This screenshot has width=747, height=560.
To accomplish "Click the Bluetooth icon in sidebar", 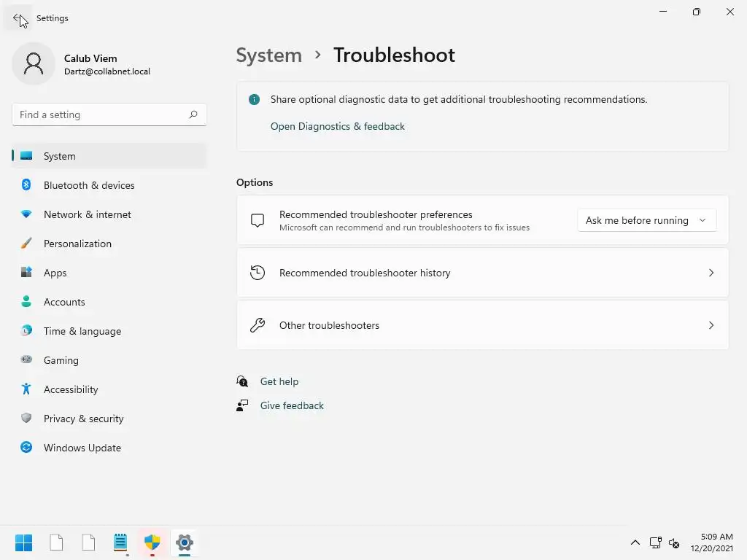I will [26, 184].
